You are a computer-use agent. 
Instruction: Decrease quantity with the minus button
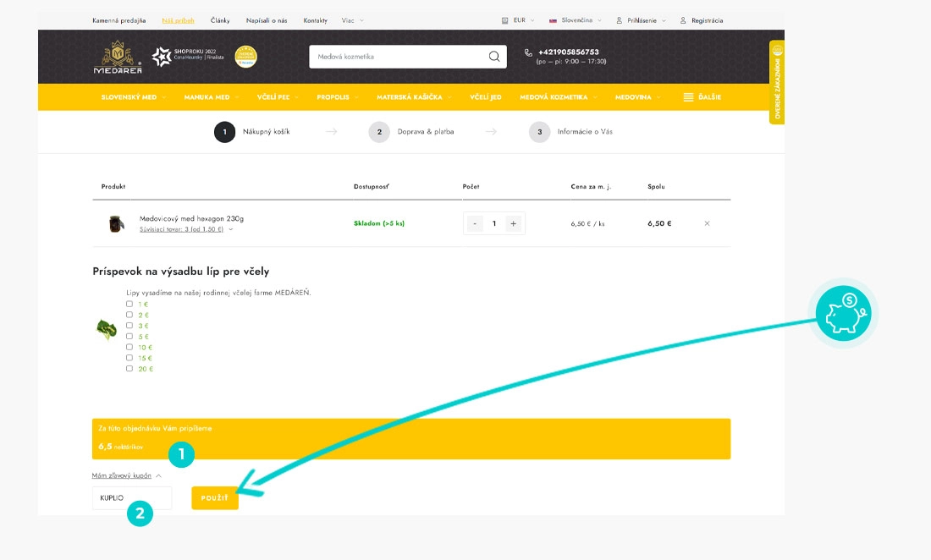coord(475,223)
